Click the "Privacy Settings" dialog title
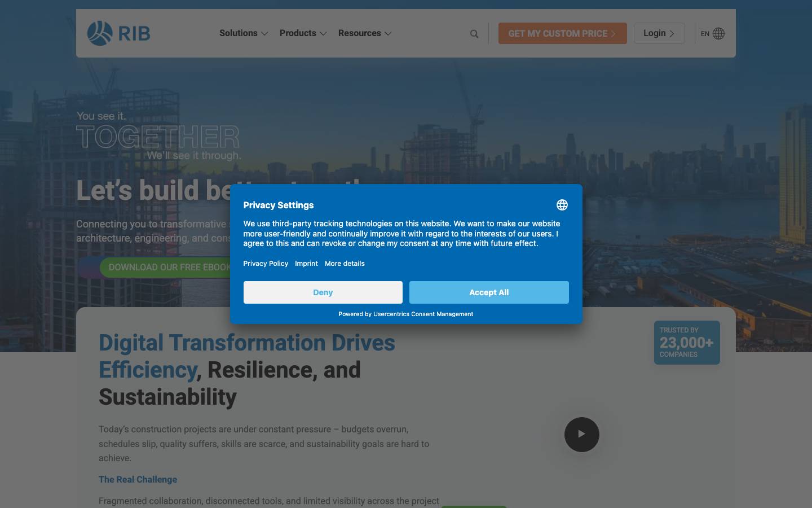The height and width of the screenshot is (508, 812). pyautogui.click(x=279, y=205)
